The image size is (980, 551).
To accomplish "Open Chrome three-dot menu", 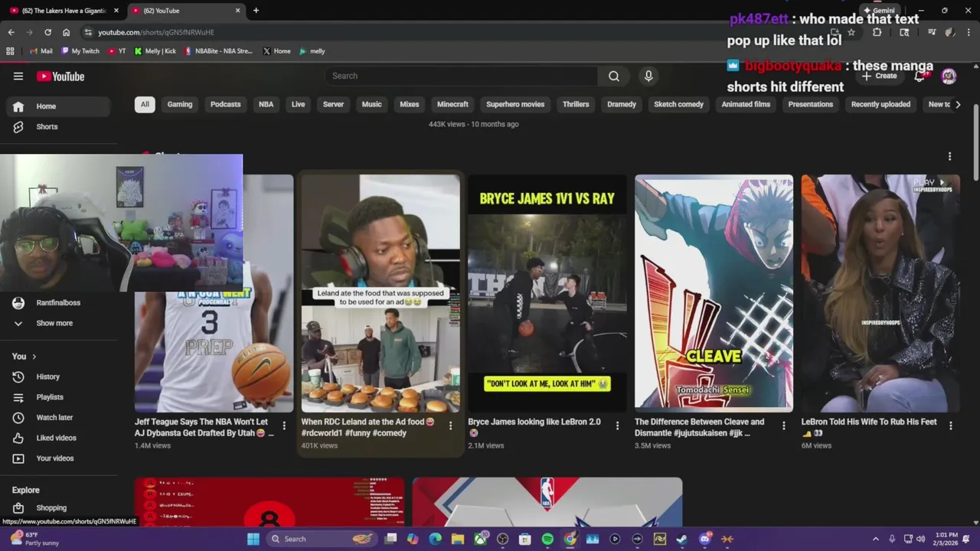I will click(969, 32).
